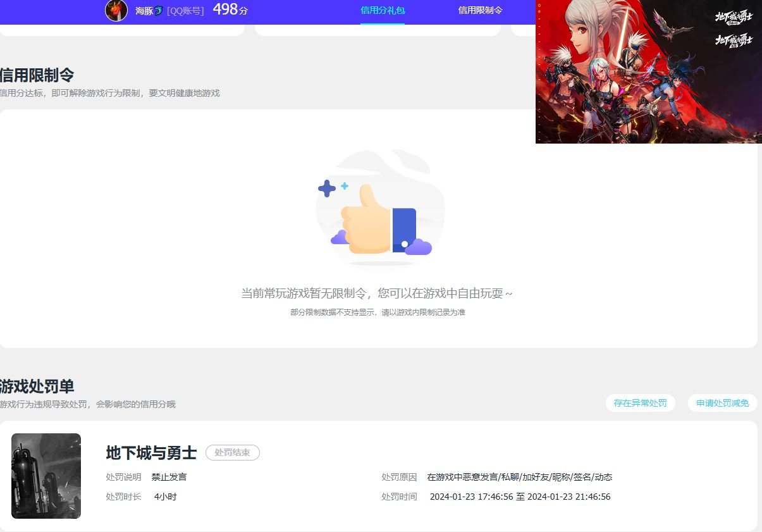Viewport: 762px width, 532px height.
Task: Click the 禁止发言 penalty description
Action: [169, 477]
